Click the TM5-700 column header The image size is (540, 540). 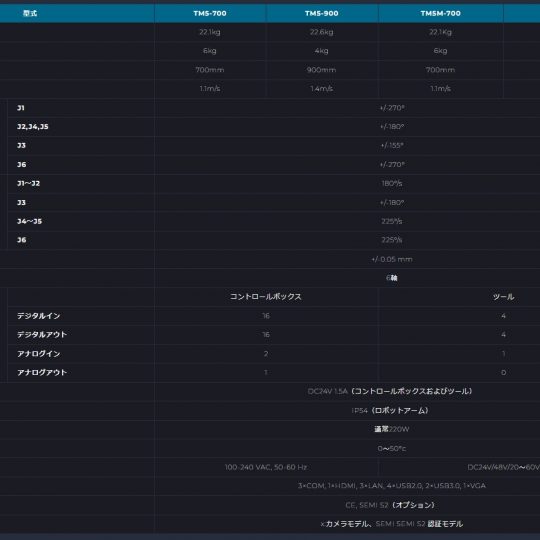210,13
